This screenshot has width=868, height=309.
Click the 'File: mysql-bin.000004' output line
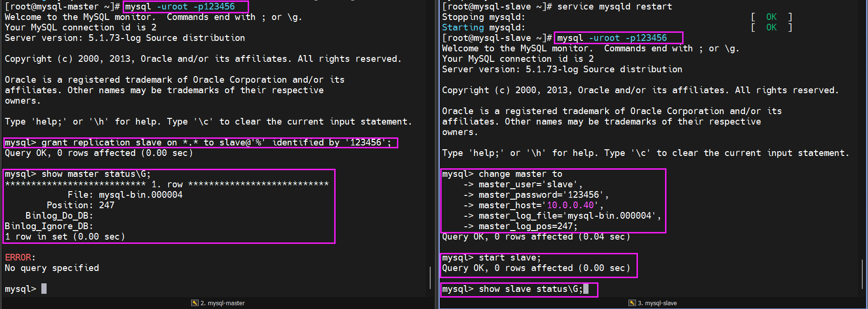[125, 195]
